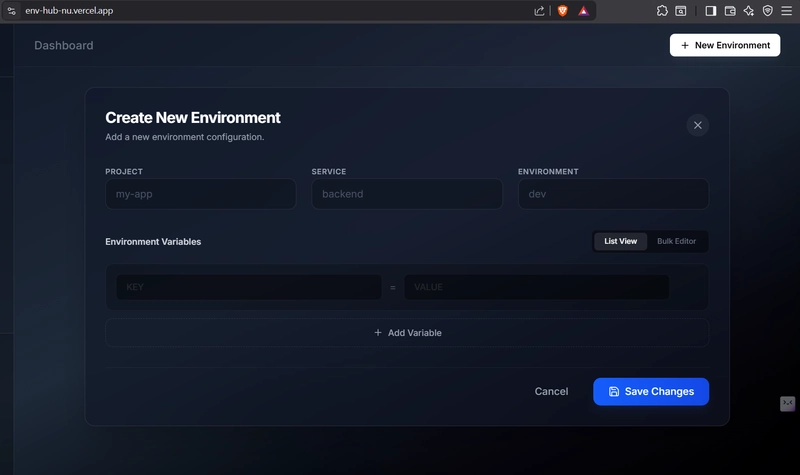This screenshot has height=475, width=800.
Task: Close the Create New Environment dialog
Action: pyautogui.click(x=697, y=125)
